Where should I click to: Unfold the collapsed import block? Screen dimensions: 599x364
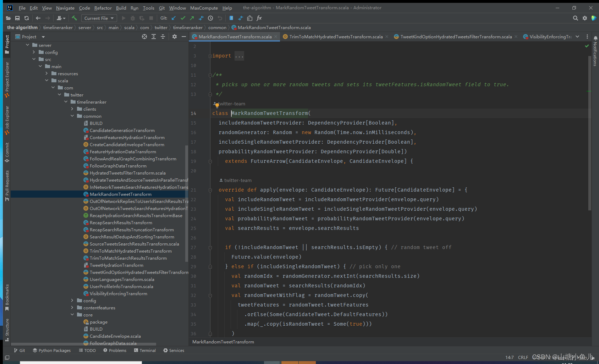point(210,56)
